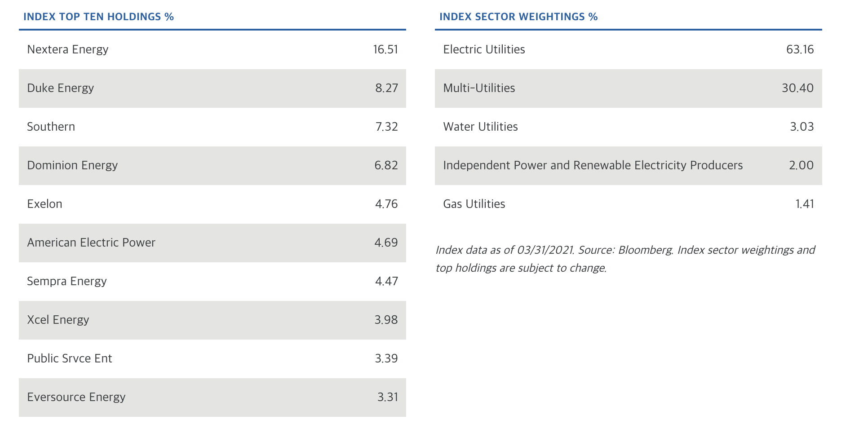
Task: Click the value 3.31
Action: tap(388, 397)
